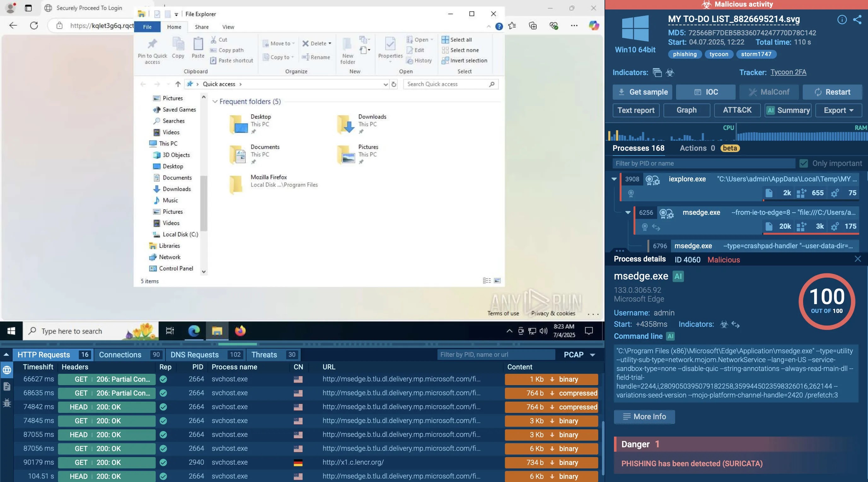Collapse the msedge.exe 6256 process node
868x482 pixels.
(x=628, y=213)
